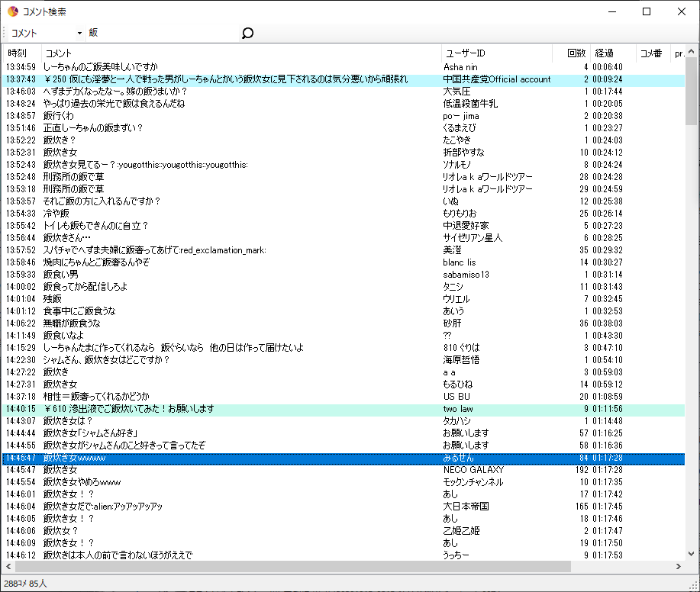Click the vertical scrollbar down arrow
This screenshot has height=592, width=700.
point(692,555)
